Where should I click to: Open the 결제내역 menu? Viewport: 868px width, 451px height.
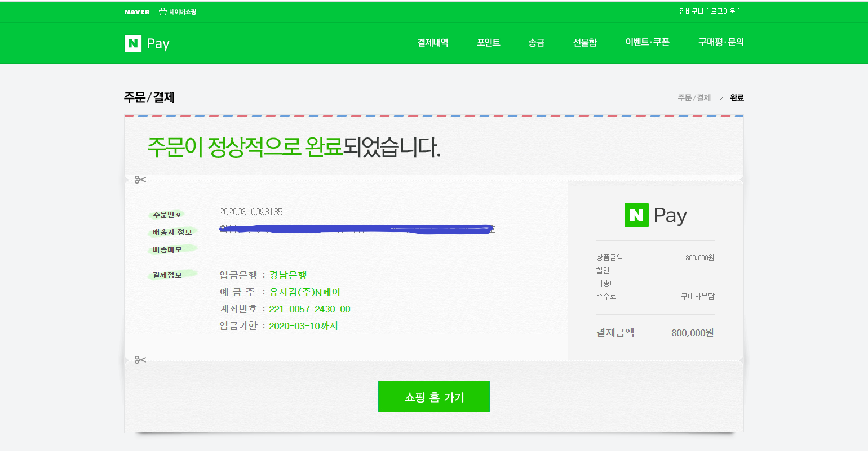(x=433, y=43)
